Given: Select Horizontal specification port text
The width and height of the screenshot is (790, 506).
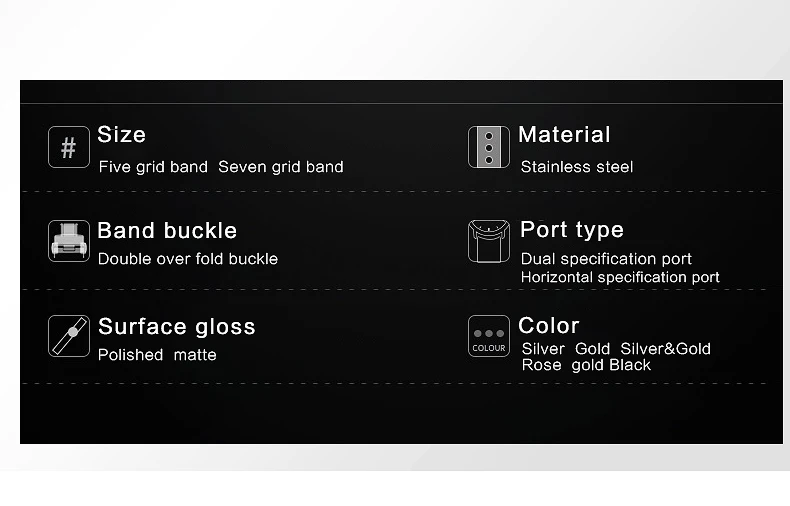Looking at the screenshot, I should 620,277.
